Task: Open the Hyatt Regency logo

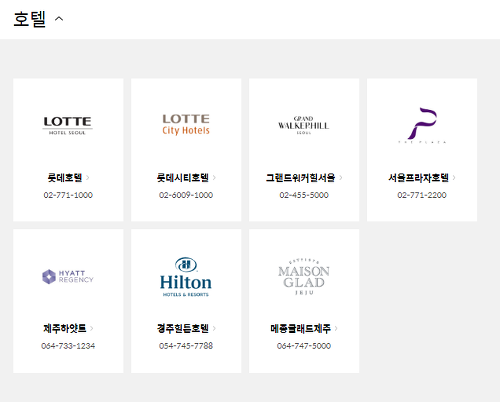Action: coord(68,277)
